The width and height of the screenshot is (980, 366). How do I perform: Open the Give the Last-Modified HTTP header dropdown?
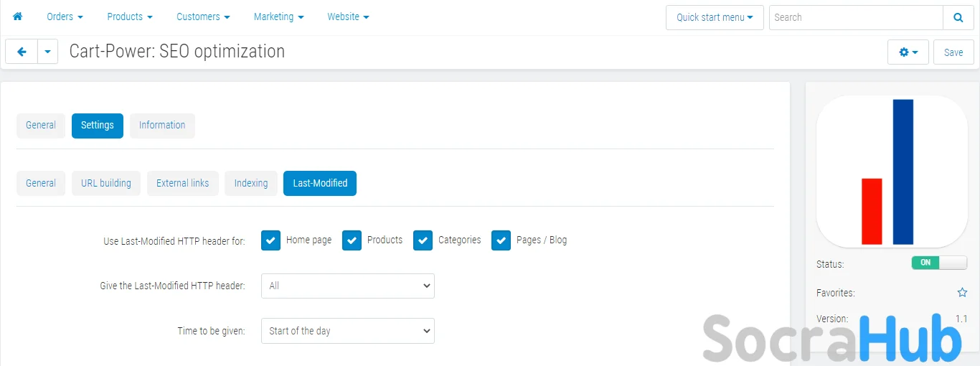coord(348,286)
